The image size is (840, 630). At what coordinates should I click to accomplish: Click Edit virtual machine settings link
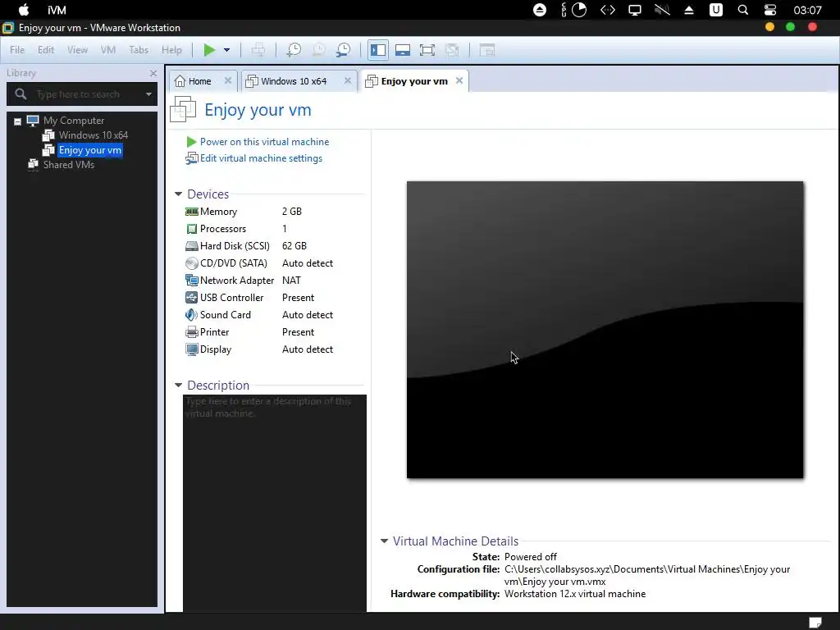(261, 158)
